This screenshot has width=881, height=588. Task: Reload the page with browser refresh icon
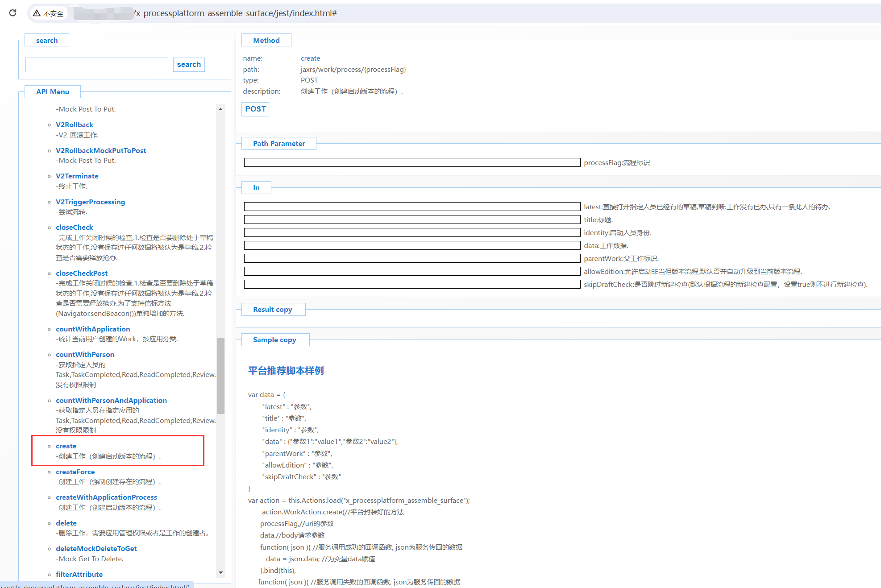point(13,13)
